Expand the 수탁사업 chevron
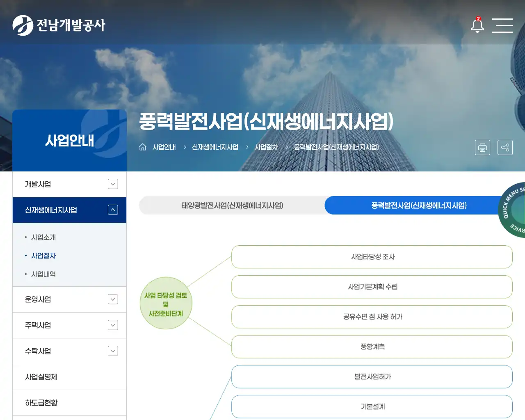 113,351
